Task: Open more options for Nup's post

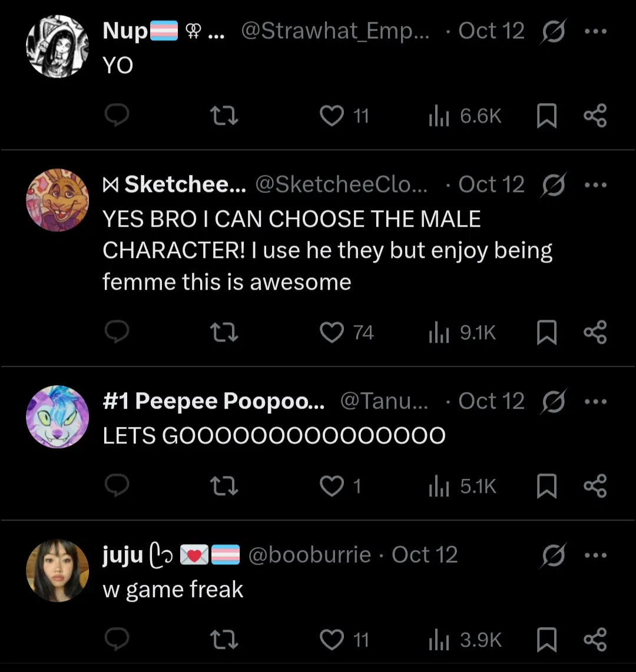Action: pos(595,31)
